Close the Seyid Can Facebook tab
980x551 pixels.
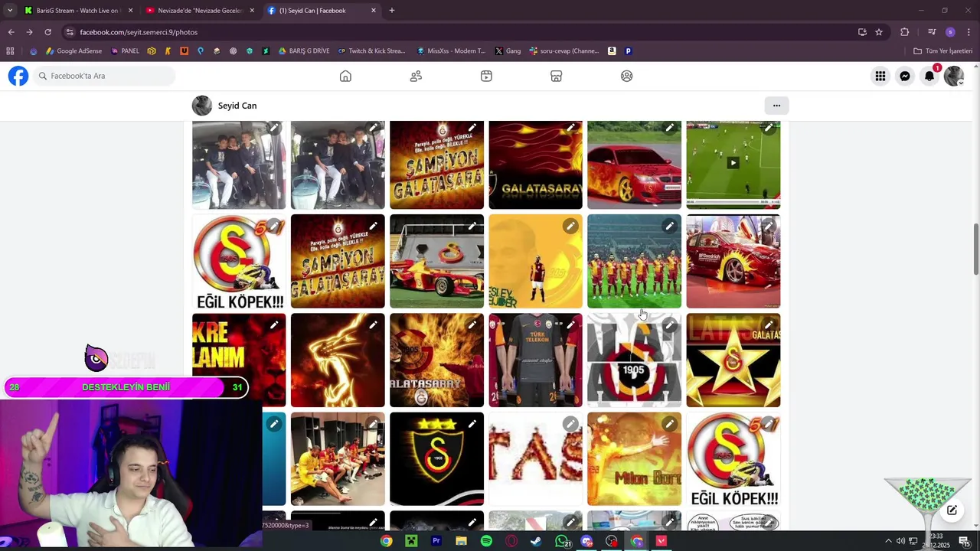(x=374, y=11)
